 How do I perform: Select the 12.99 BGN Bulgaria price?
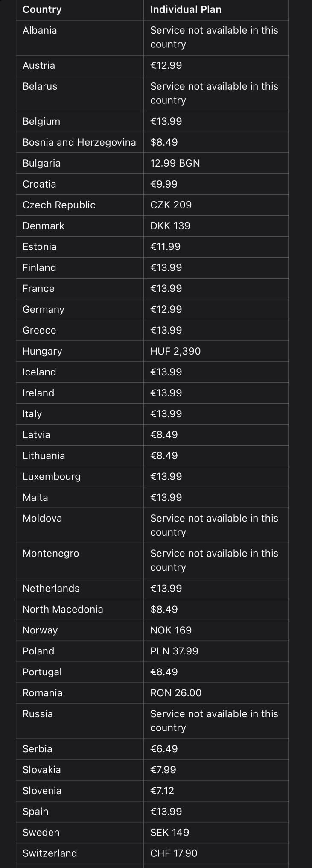[175, 163]
